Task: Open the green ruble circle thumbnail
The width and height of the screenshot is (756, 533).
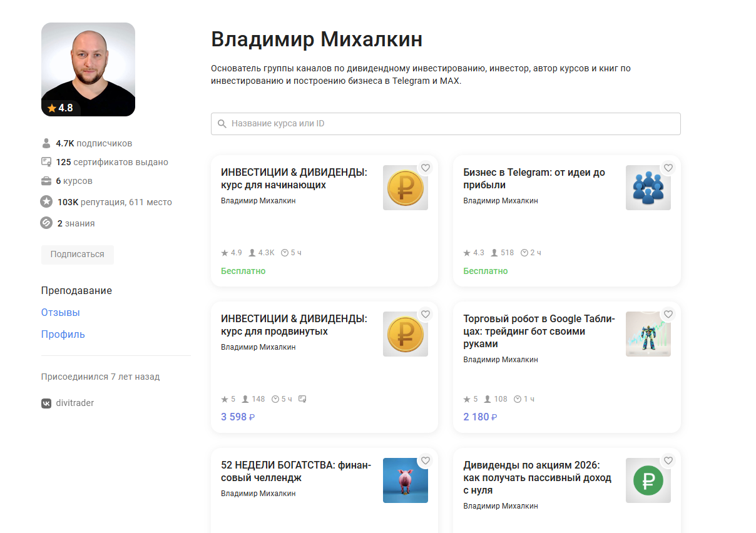Action: (x=648, y=480)
